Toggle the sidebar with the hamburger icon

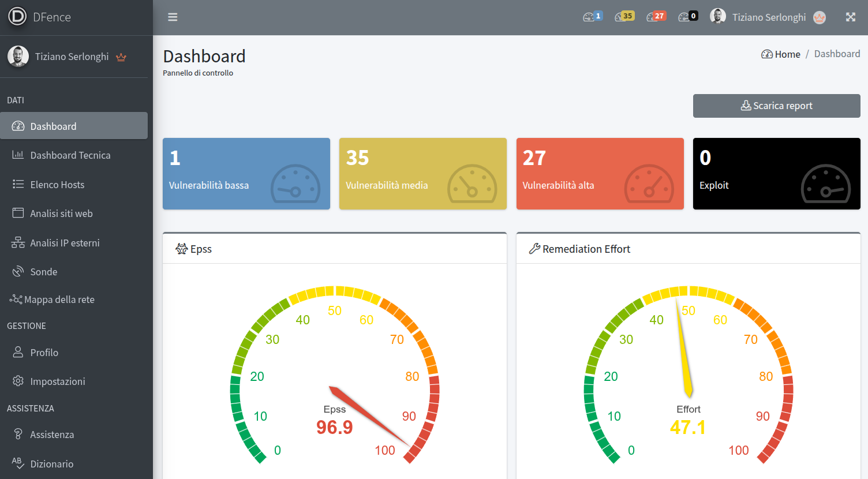coord(172,16)
